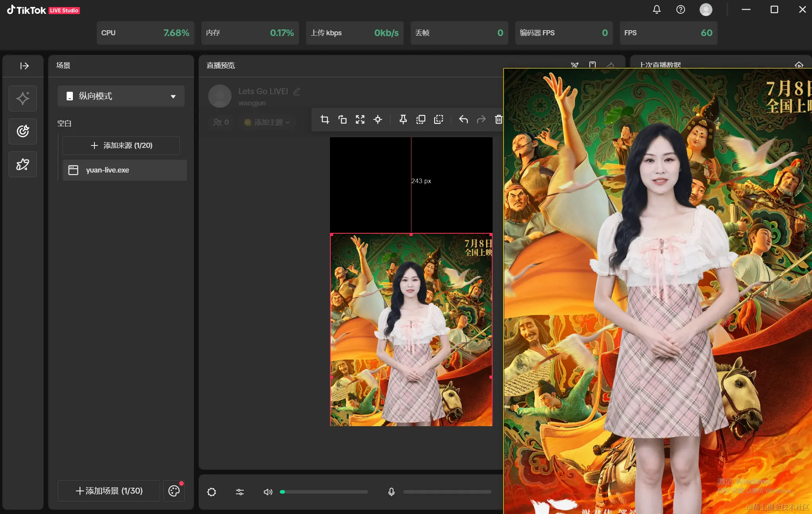Image resolution: width=812 pixels, height=514 pixels.
Task: Pin the selected source with pin icon
Action: click(403, 119)
